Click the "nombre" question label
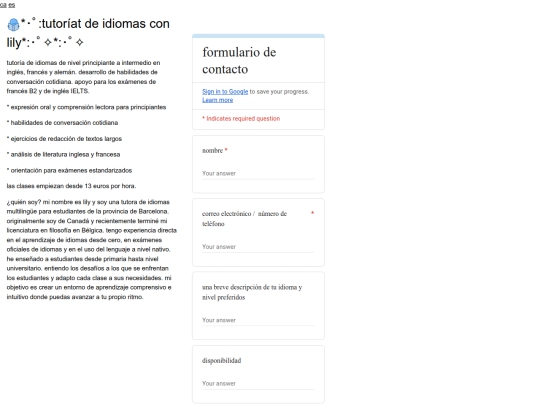 pos(212,150)
